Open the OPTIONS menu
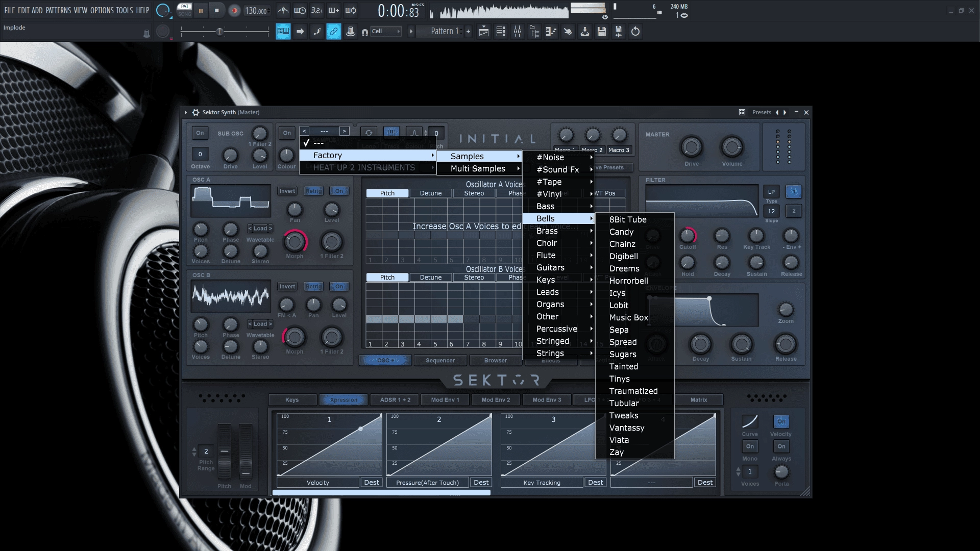The image size is (980, 551). (102, 10)
